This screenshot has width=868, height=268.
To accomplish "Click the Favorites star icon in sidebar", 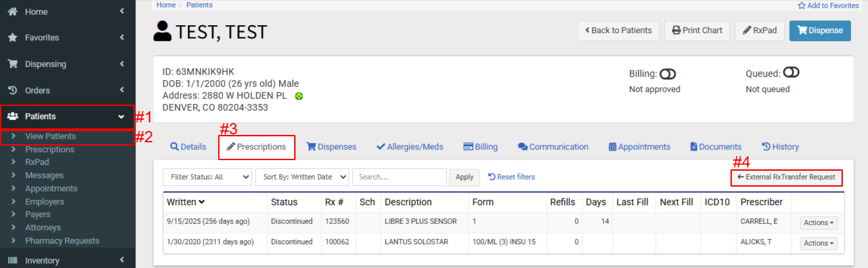I will [x=12, y=38].
